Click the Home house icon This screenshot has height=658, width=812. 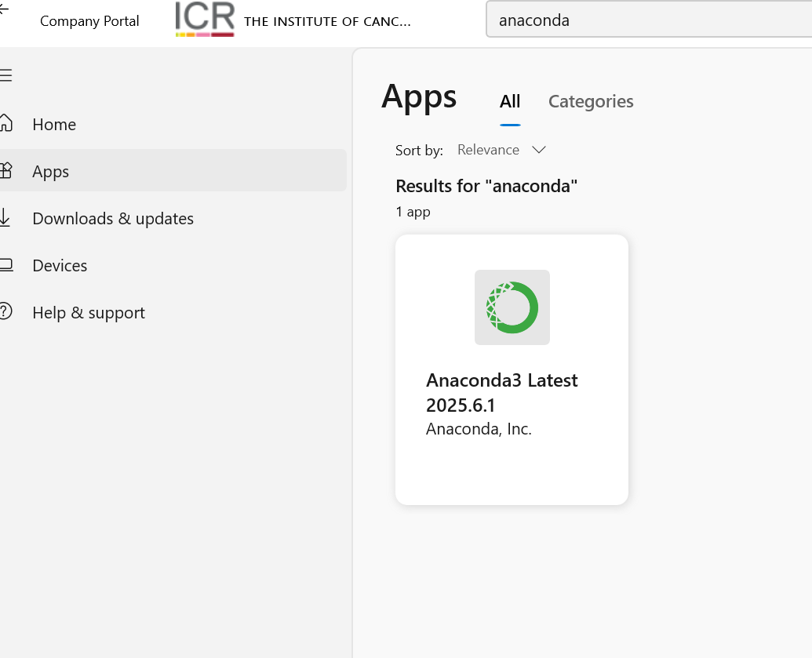click(5, 123)
